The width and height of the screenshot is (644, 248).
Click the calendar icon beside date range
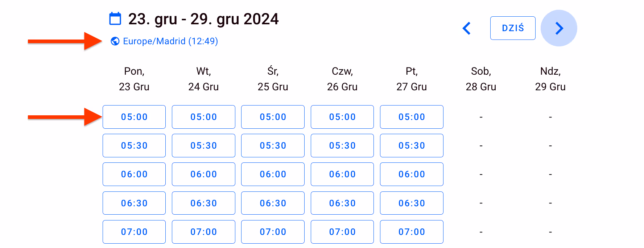click(115, 19)
